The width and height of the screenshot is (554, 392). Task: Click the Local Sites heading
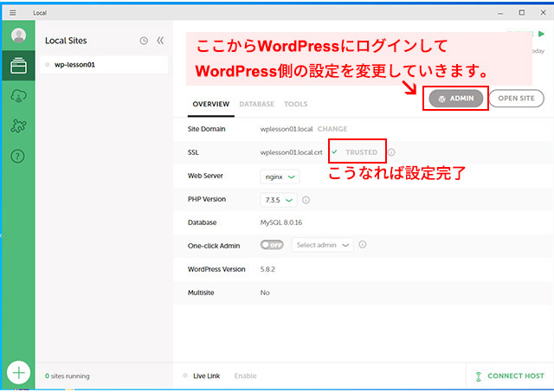[x=66, y=41]
